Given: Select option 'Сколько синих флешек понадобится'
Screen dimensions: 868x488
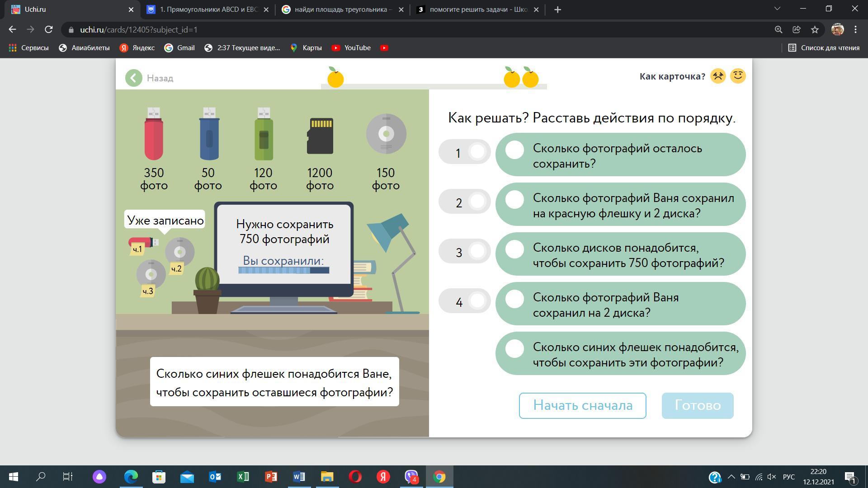Looking at the screenshot, I should click(620, 354).
